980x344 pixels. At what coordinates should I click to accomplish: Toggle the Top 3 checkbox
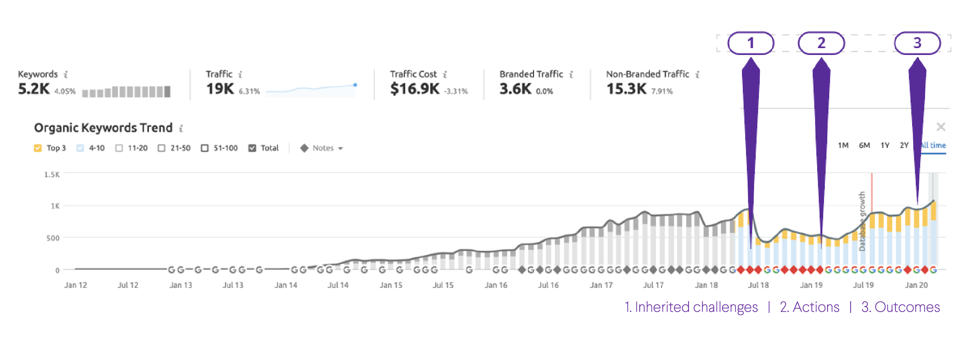pyautogui.click(x=38, y=148)
